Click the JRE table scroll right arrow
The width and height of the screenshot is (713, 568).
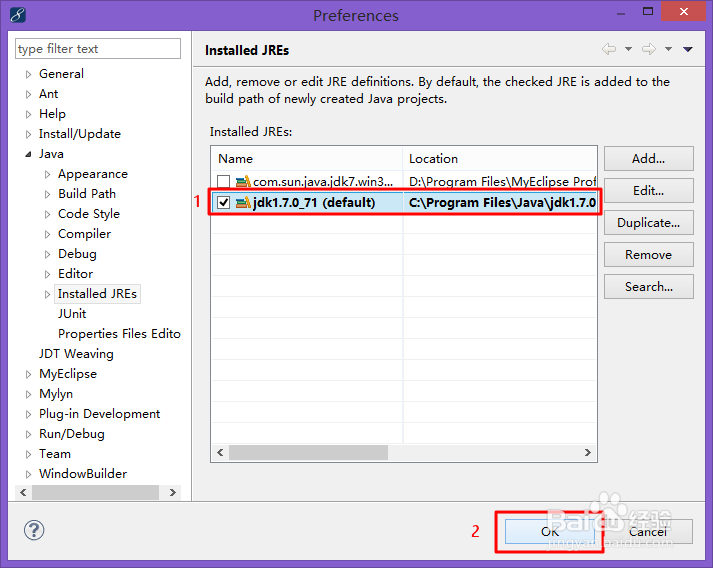tap(587, 452)
